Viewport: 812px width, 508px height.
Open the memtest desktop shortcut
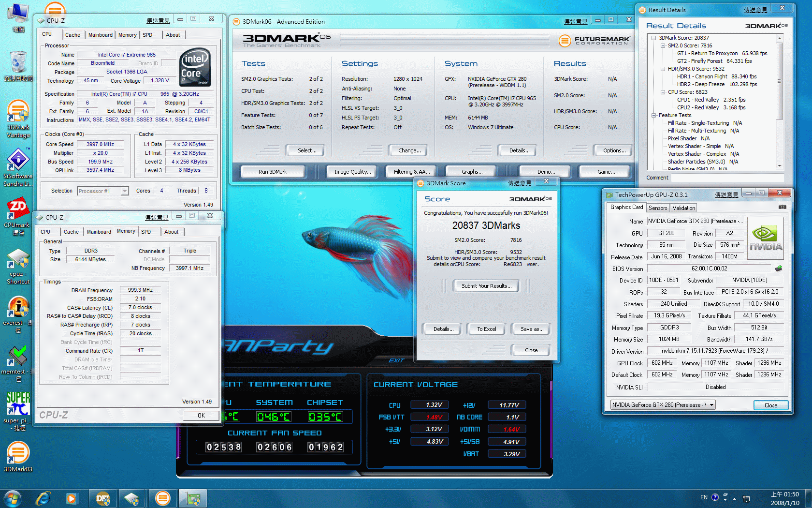click(18, 363)
